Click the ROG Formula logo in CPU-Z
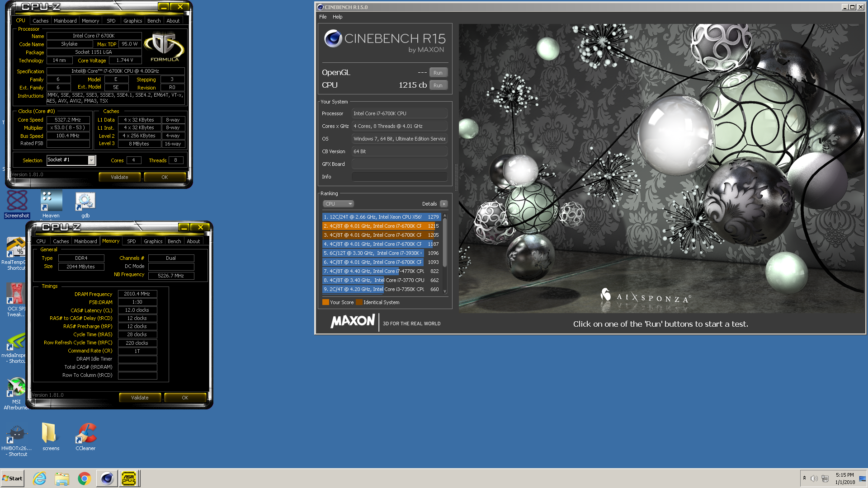Viewport: 868px width, 488px height. click(164, 47)
